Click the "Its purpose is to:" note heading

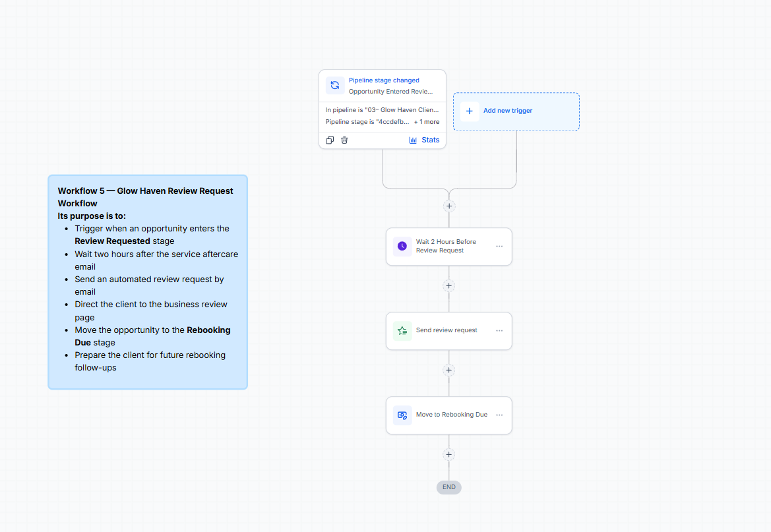92,216
